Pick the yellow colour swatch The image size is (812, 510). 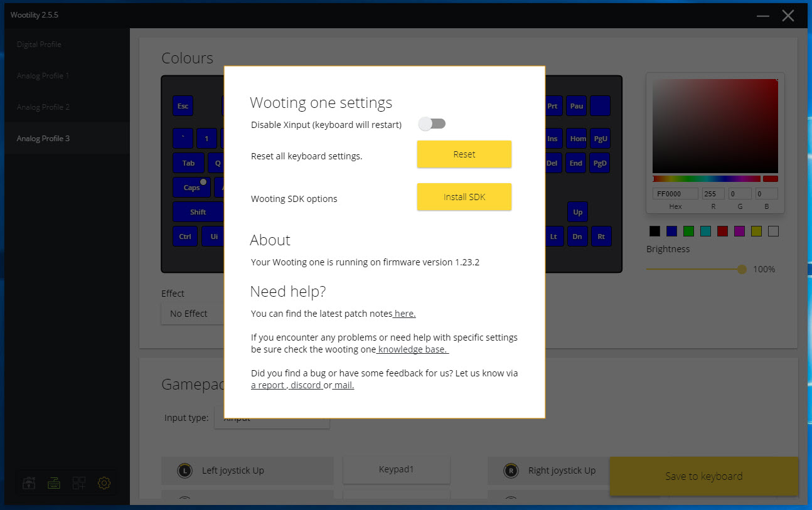pos(756,231)
